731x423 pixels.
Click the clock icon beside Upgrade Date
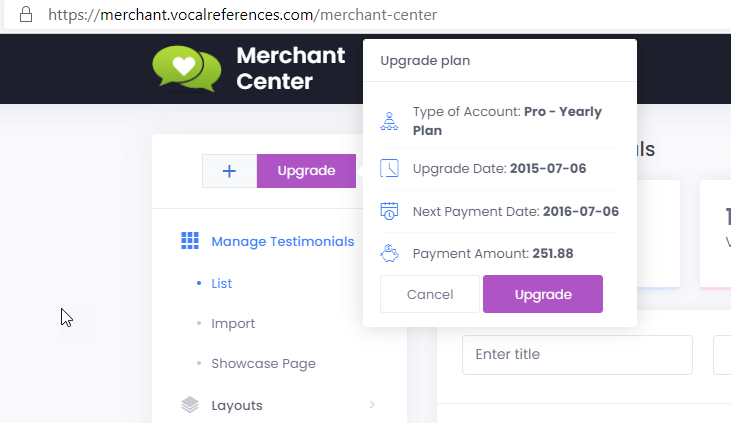(389, 168)
